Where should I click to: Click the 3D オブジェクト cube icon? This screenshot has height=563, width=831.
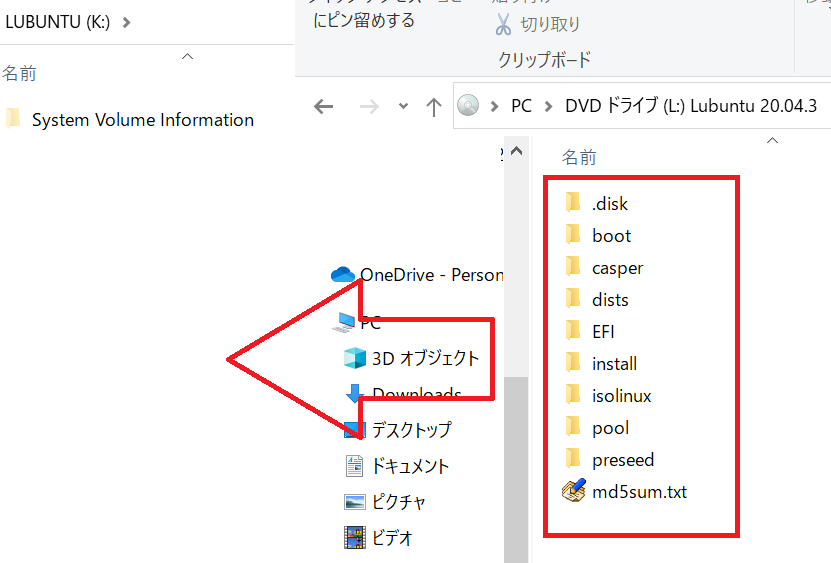pos(355,358)
